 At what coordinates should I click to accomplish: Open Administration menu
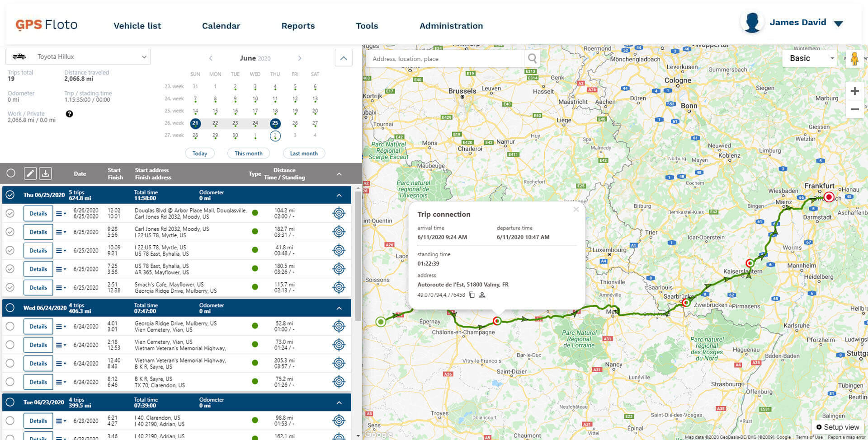(451, 26)
